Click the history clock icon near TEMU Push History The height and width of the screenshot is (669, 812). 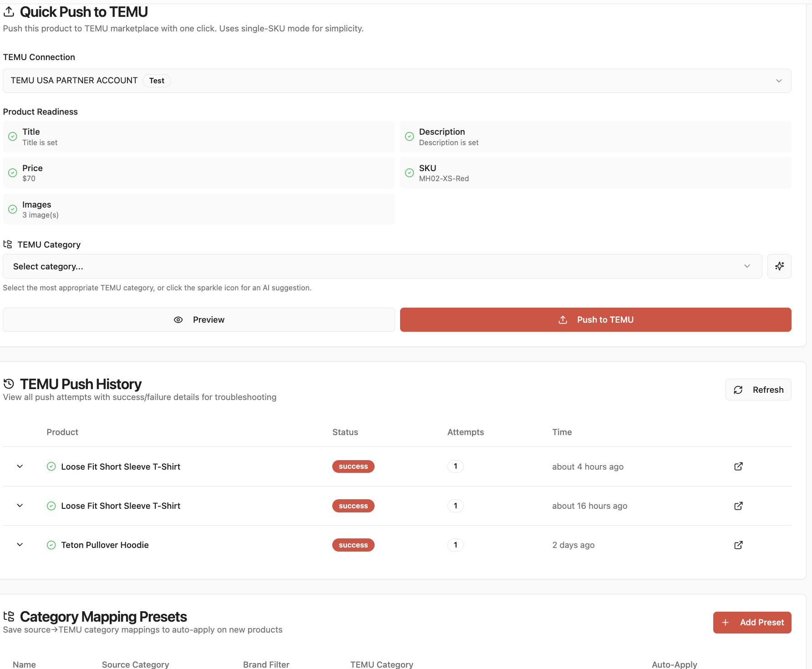coord(9,384)
